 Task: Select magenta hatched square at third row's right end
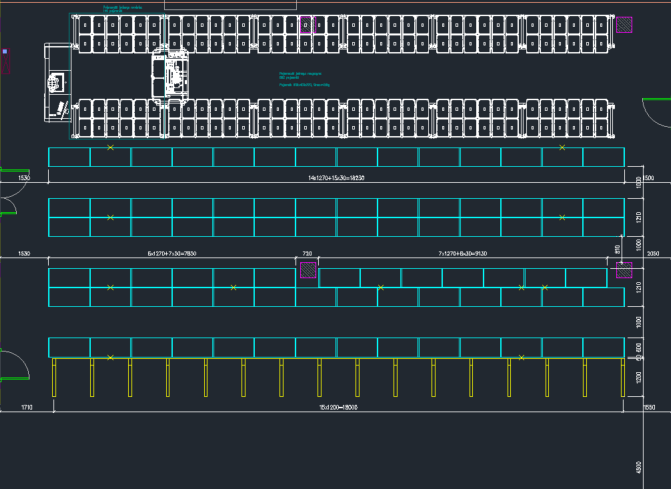point(624,269)
